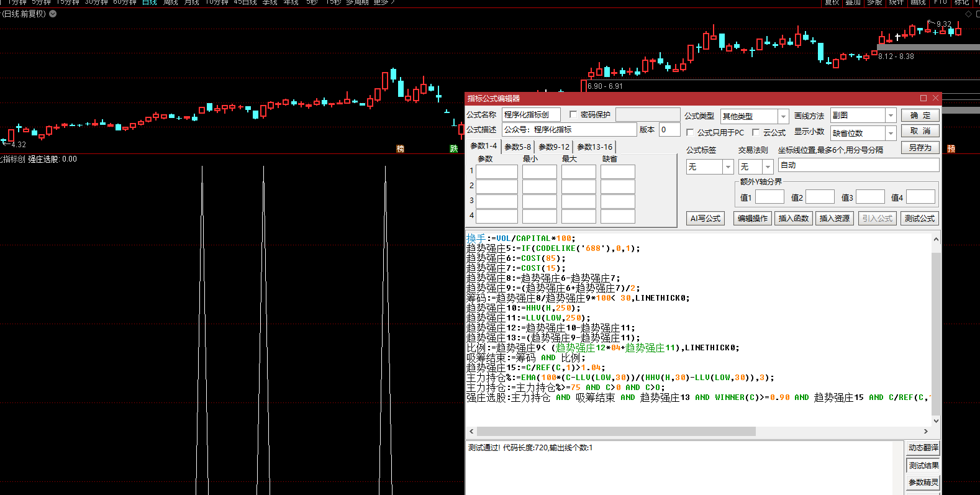The height and width of the screenshot is (495, 980).
Task: Enable the 密码保护 checkbox
Action: pos(573,115)
